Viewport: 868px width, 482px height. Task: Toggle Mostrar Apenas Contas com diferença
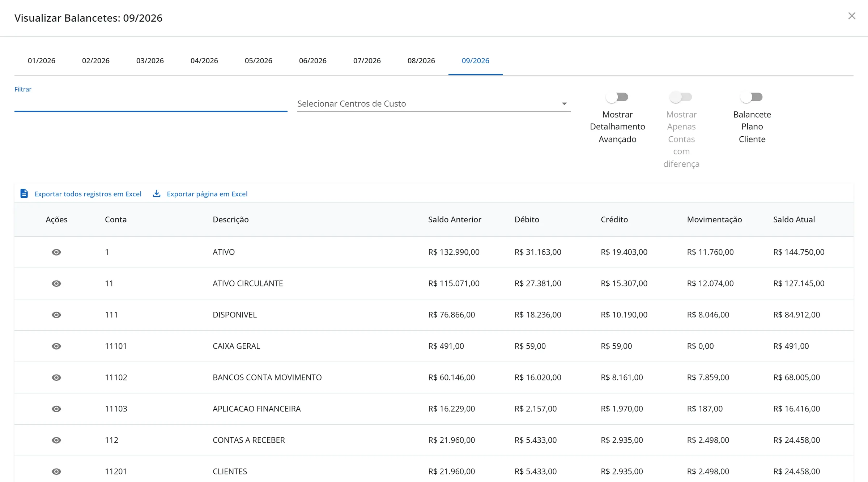tap(681, 97)
